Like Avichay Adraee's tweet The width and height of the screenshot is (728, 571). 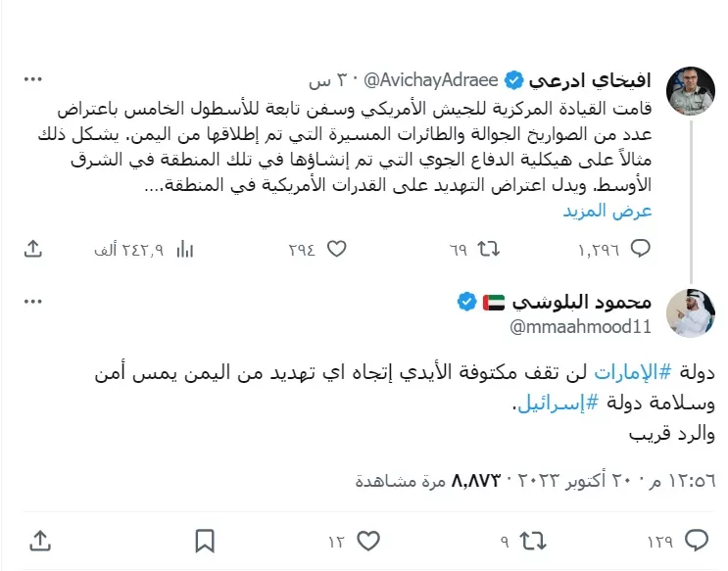click(336, 250)
